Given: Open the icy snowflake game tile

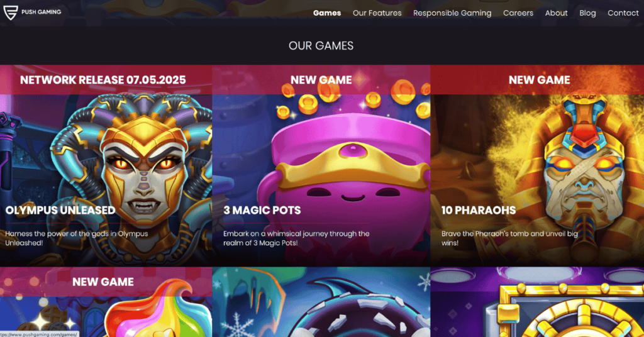Looking at the screenshot, I should click(x=321, y=302).
